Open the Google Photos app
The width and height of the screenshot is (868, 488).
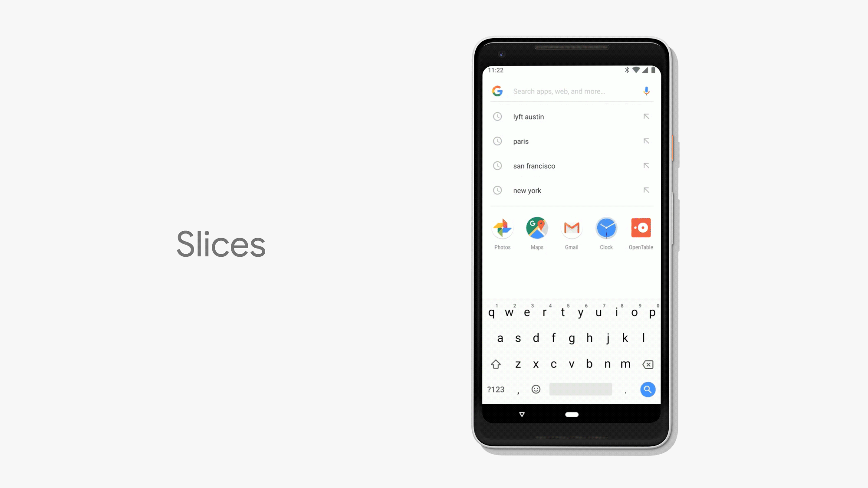[x=502, y=228]
